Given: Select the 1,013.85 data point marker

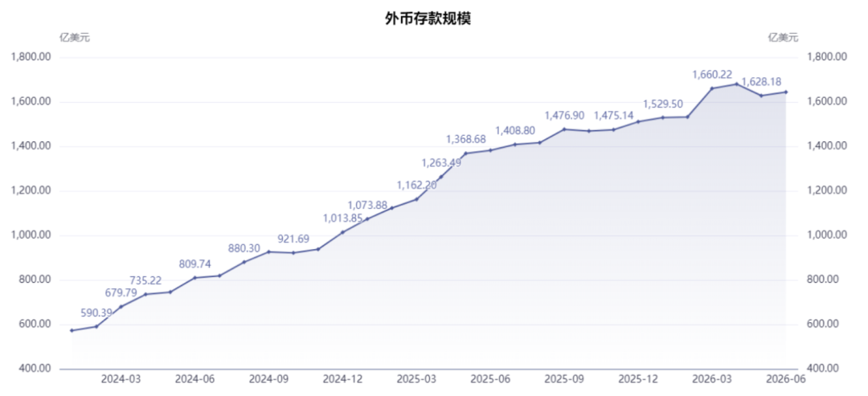Looking at the screenshot, I should [x=342, y=232].
